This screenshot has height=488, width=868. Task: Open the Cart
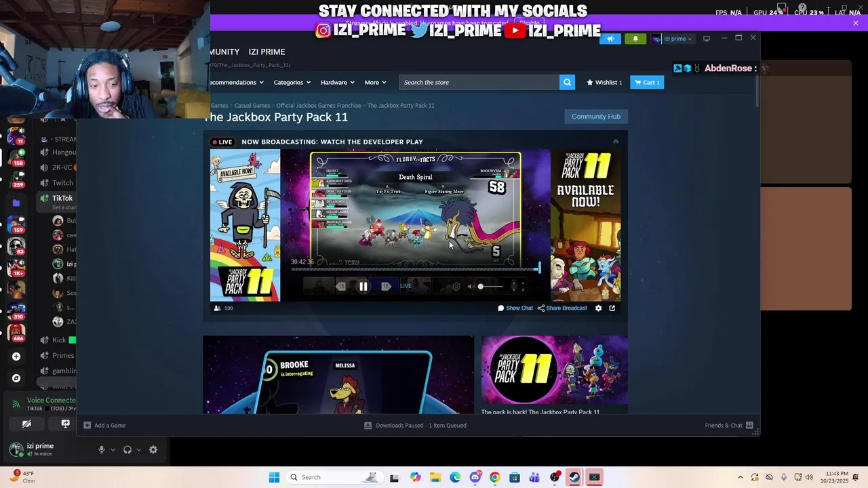647,83
